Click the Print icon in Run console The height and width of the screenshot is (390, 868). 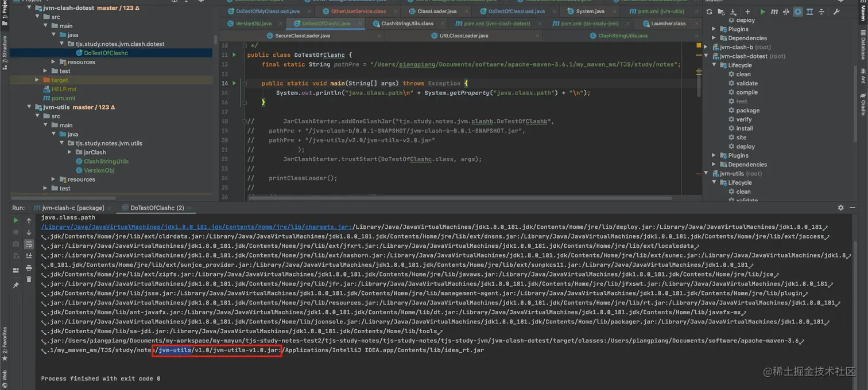[29, 267]
